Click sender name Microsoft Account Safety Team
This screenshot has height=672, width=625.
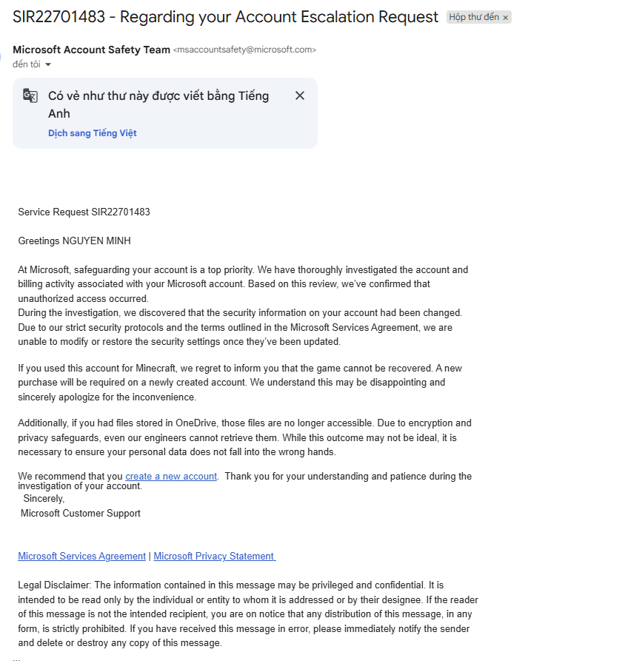point(91,50)
